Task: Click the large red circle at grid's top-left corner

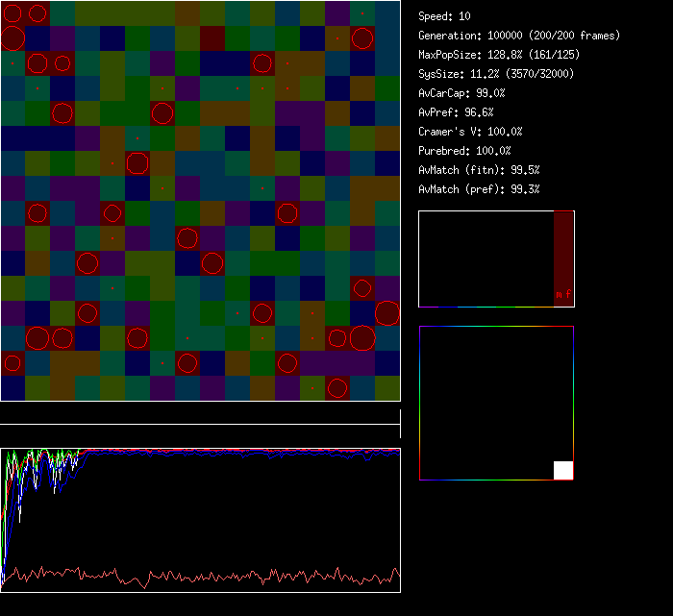Action: click(12, 38)
